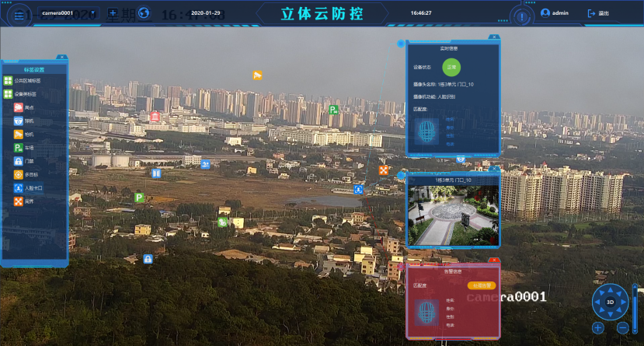This screenshot has width=644, height=346.
Task: Click the PTZ upper-left diagonal arrow
Action: (602, 293)
